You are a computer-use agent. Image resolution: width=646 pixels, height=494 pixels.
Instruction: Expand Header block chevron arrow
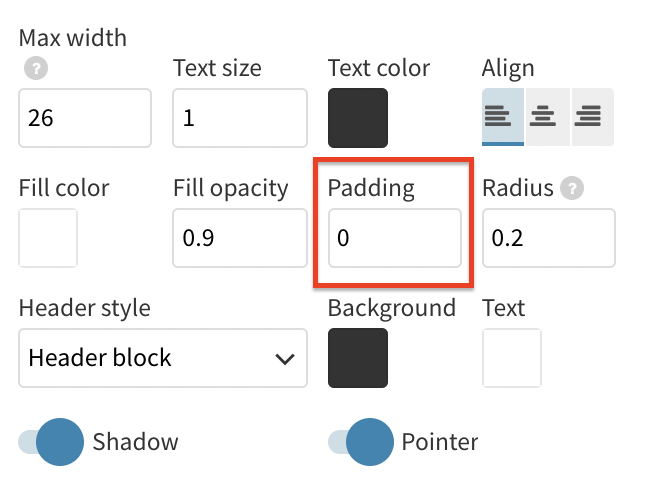pyautogui.click(x=285, y=359)
